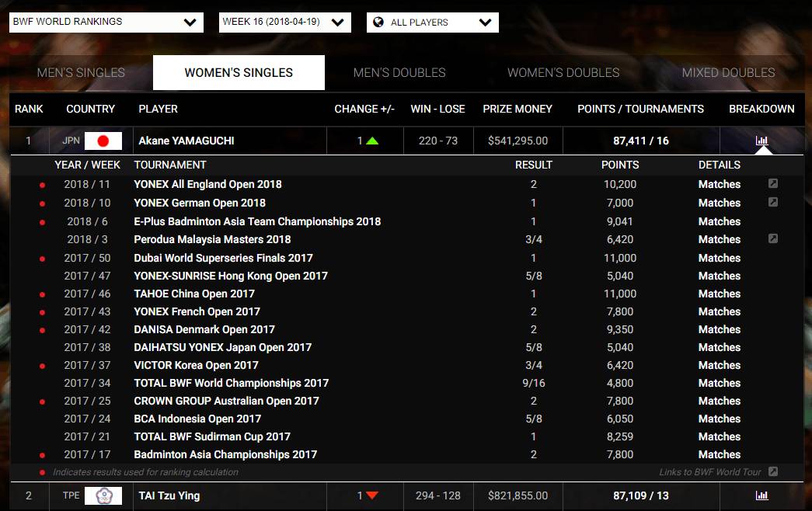Open World Tour link icon for Malaysia Masters 2018
The image size is (812, 511).
tap(773, 238)
